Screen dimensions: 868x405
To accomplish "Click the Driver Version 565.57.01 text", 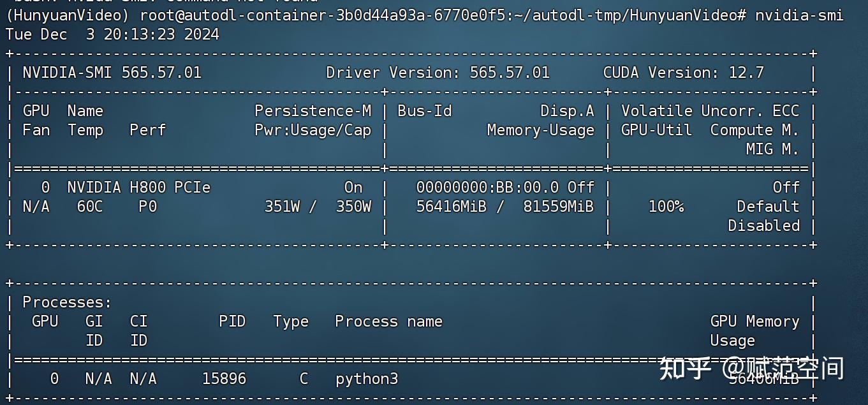I will coord(438,73).
